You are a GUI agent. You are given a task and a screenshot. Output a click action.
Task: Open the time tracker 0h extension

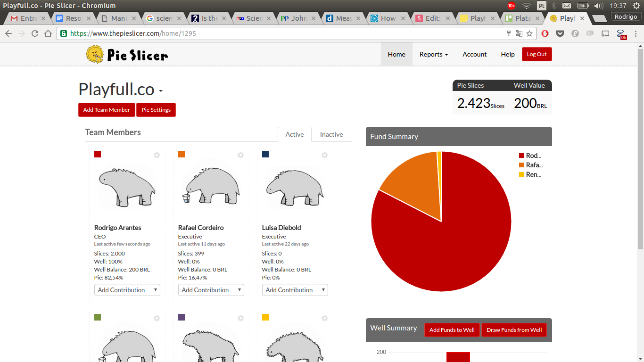(621, 34)
